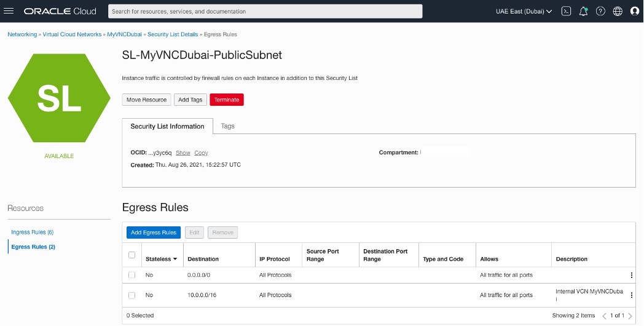
Task: Select all egress rules checkbox in header
Action: 132,255
